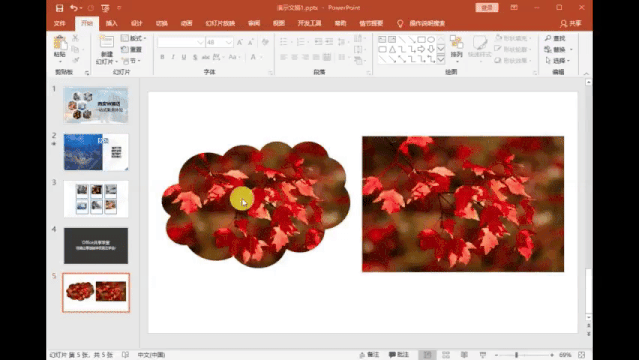Adjust the zoom slider
Image resolution: width=639 pixels, height=360 pixels.
click(516, 355)
